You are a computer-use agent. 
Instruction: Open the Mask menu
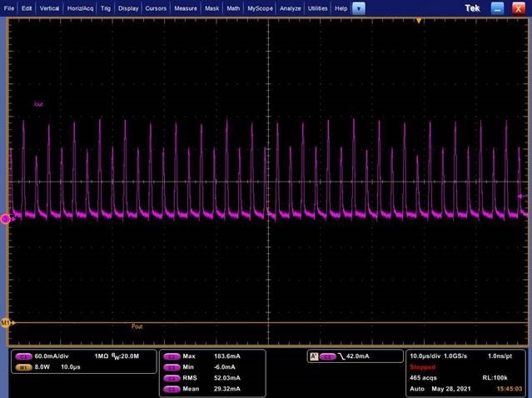pyautogui.click(x=211, y=8)
